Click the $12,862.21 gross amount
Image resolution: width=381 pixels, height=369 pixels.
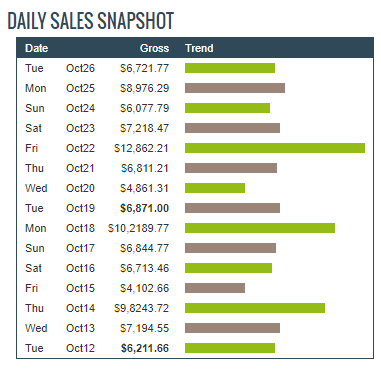141,148
